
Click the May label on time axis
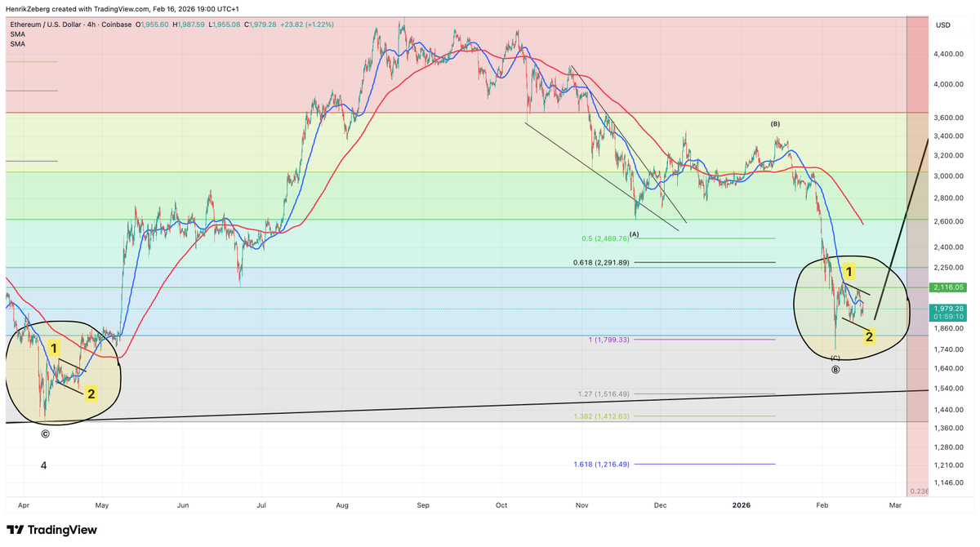(x=103, y=506)
